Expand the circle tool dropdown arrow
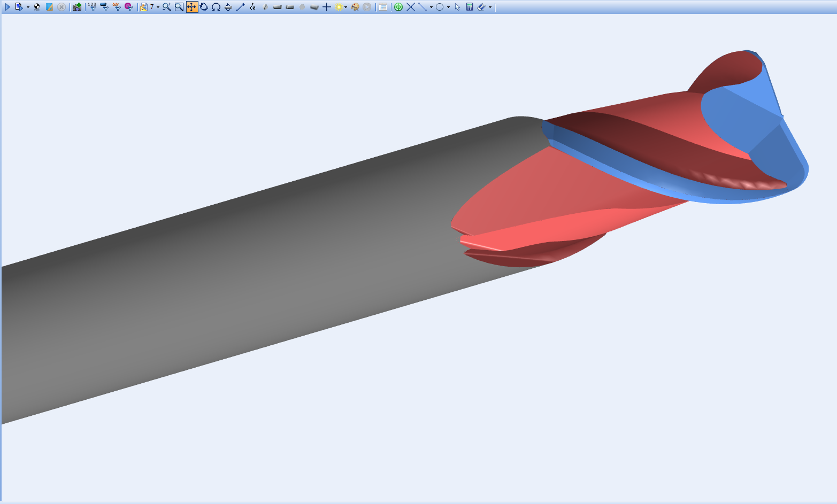The width and height of the screenshot is (837, 504). pyautogui.click(x=448, y=7)
